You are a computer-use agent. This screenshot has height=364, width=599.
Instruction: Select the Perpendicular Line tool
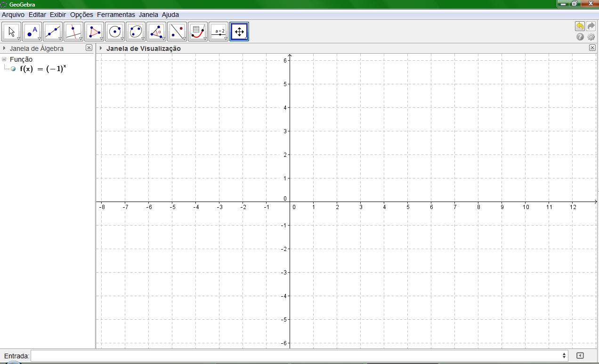pyautogui.click(x=73, y=32)
